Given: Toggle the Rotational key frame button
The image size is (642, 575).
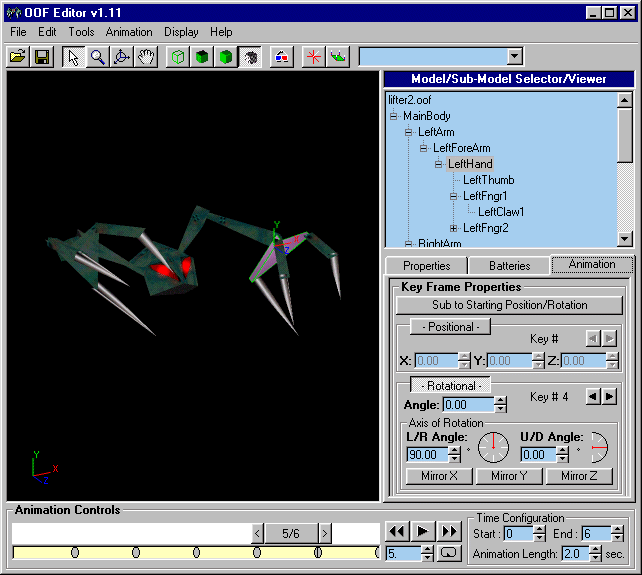Looking at the screenshot, I should pos(452,385).
